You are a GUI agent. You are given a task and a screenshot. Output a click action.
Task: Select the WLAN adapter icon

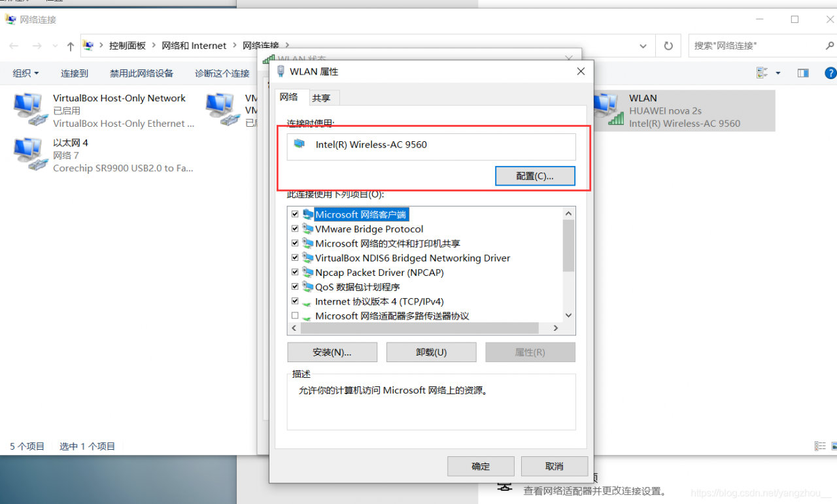coord(607,110)
